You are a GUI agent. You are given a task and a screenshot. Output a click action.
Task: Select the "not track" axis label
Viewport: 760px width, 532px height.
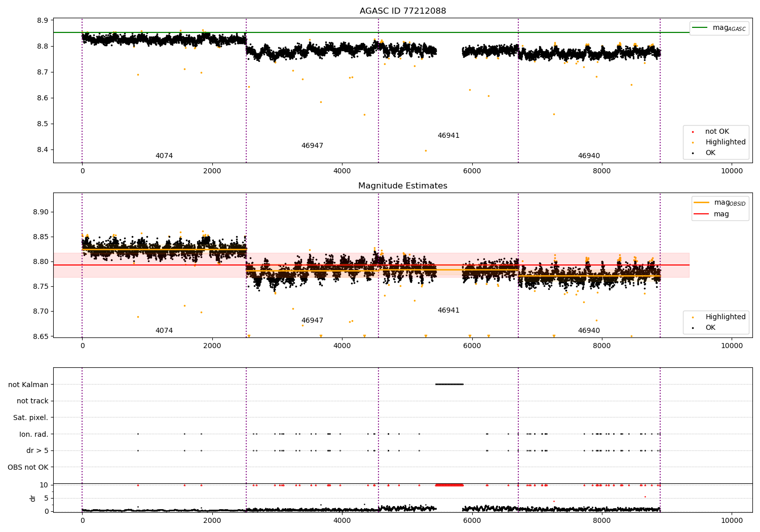32,401
